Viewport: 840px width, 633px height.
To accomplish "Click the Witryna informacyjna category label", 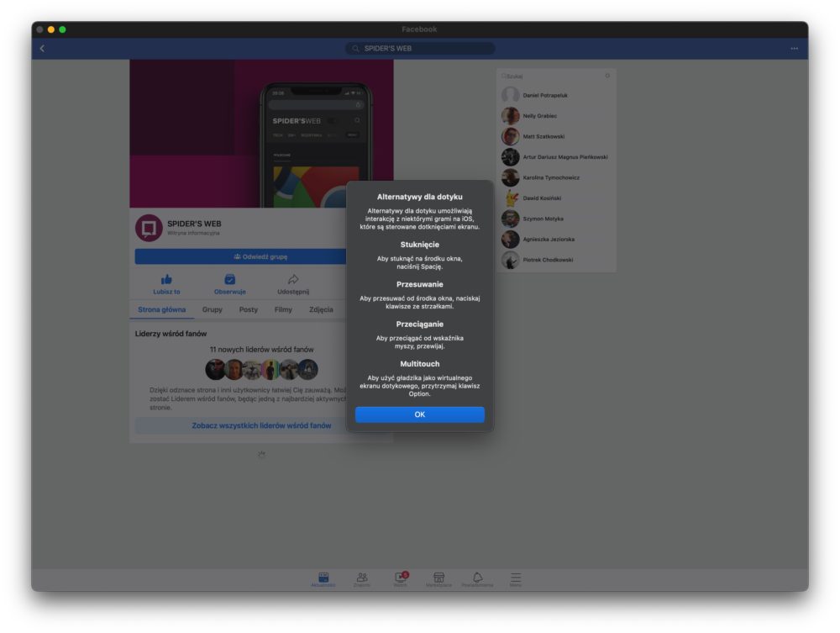I will point(193,233).
